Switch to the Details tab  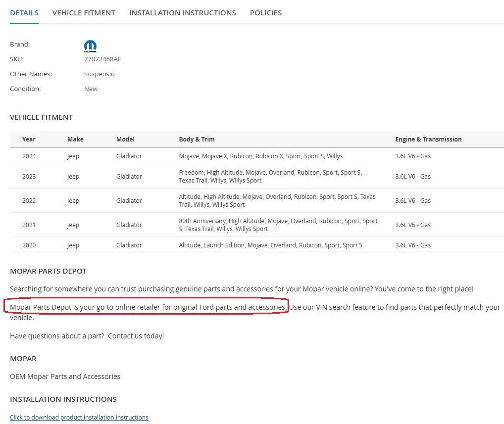point(24,13)
